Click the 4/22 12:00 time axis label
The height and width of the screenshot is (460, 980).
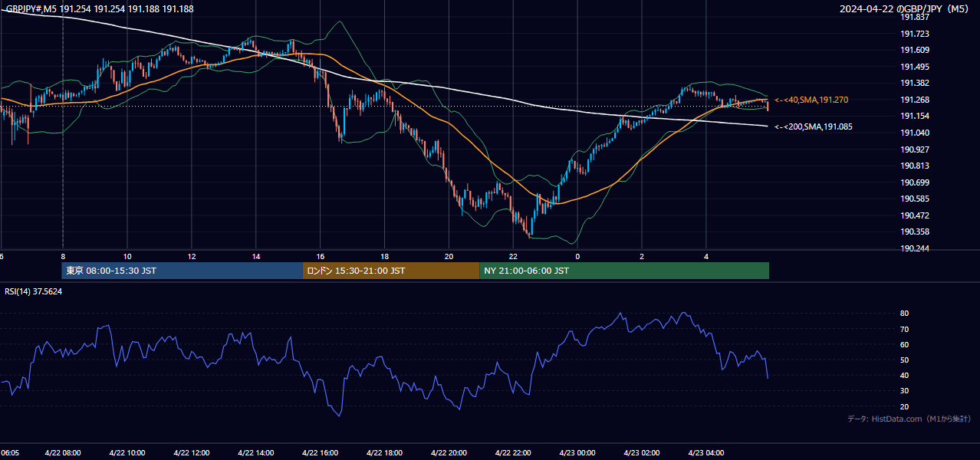tap(192, 453)
